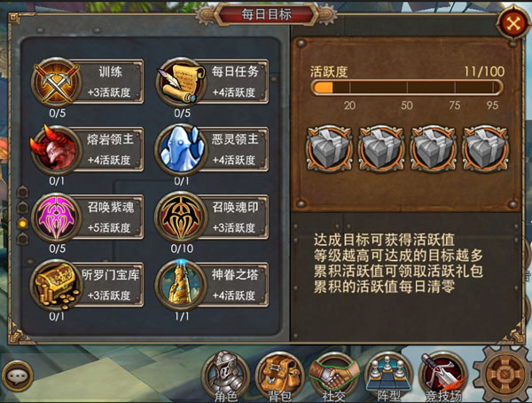
Task: Open the 社交 social menu
Action: [x=334, y=377]
